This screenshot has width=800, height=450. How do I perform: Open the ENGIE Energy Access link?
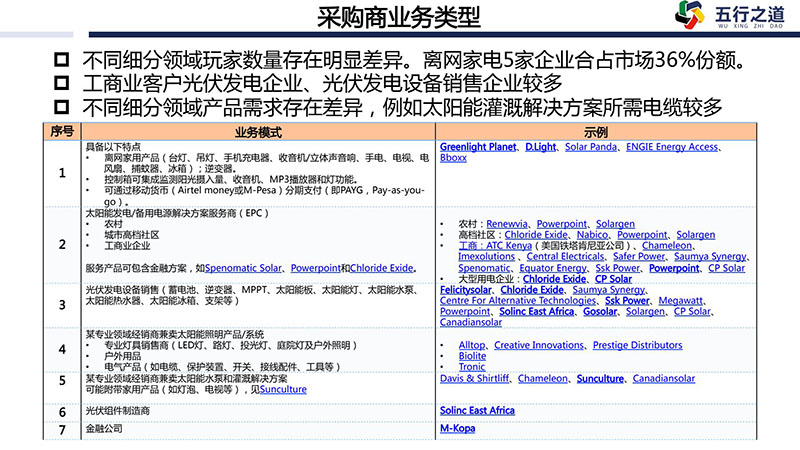pos(672,147)
